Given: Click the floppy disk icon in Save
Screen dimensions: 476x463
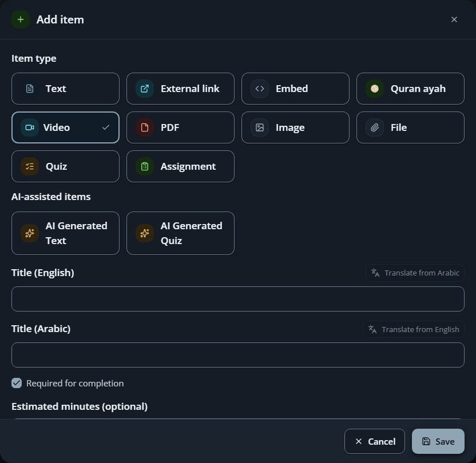Looking at the screenshot, I should pyautogui.click(x=426, y=441).
